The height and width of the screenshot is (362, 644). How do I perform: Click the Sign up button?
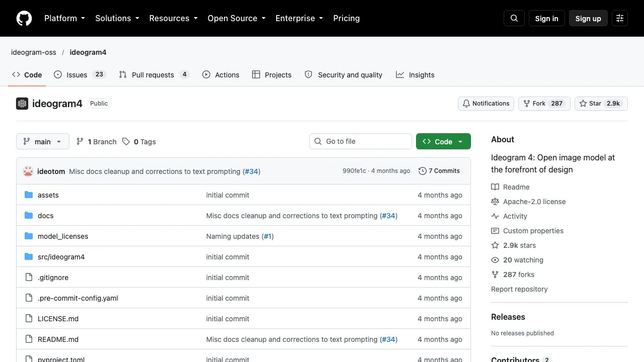point(588,18)
